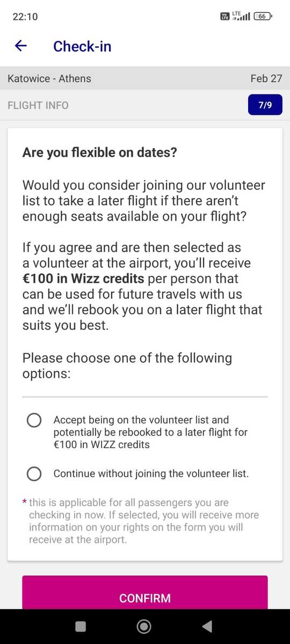This screenshot has height=644, width=290.
Task: Tap the back arrow in the Check-in header
Action: click(20, 46)
